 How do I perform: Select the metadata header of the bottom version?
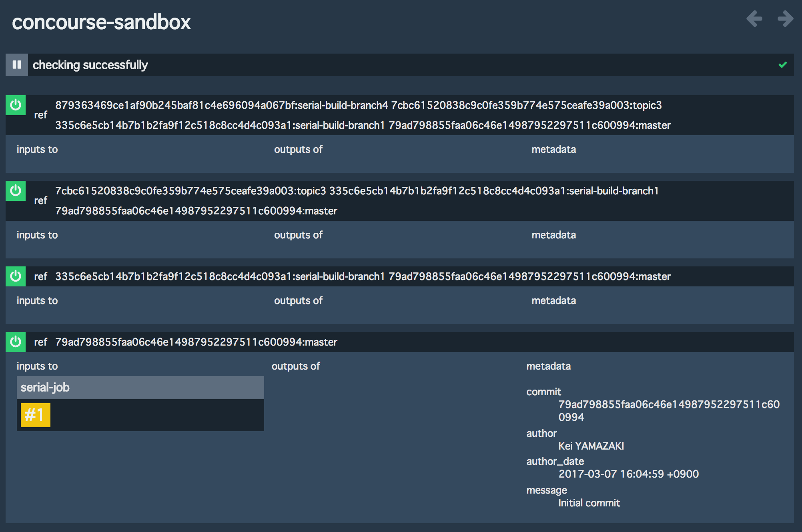point(548,366)
